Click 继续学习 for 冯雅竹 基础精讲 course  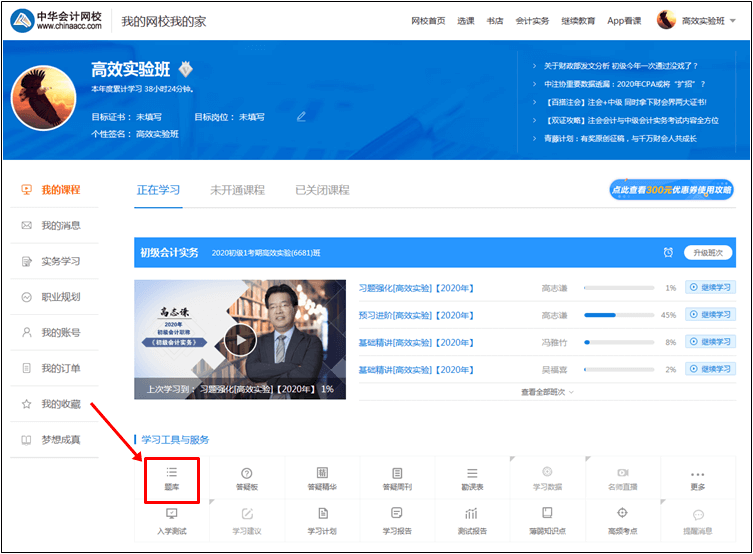(x=710, y=342)
